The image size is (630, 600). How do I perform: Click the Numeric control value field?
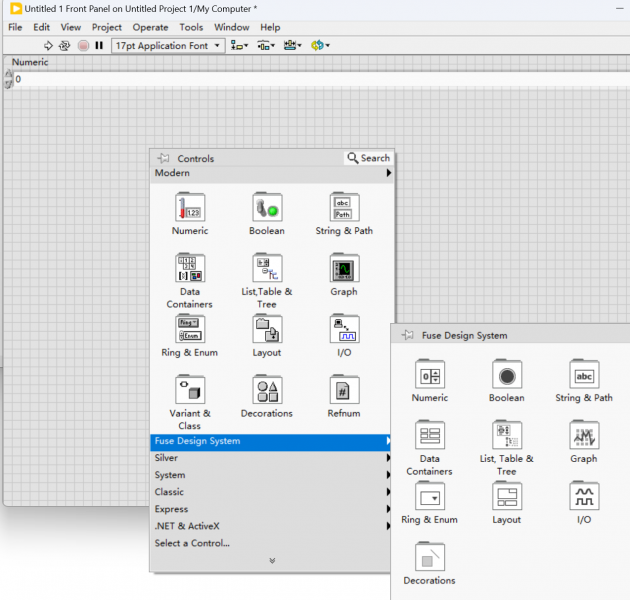[x=321, y=79]
